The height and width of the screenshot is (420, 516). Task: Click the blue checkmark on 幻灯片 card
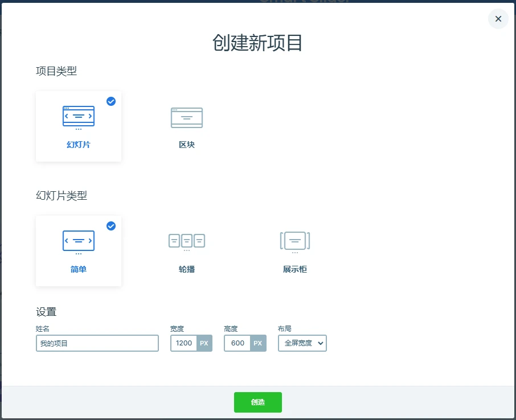click(x=110, y=101)
